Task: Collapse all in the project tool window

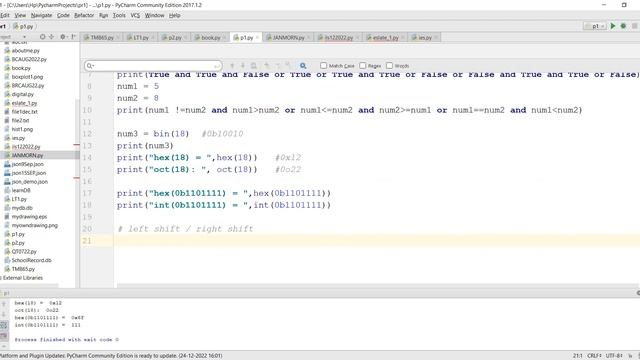Action: 52,37
